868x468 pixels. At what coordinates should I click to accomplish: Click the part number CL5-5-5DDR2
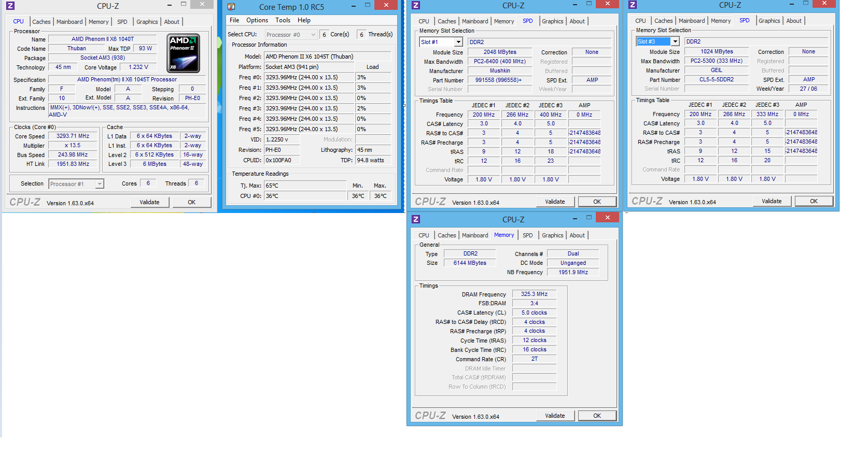tap(717, 79)
